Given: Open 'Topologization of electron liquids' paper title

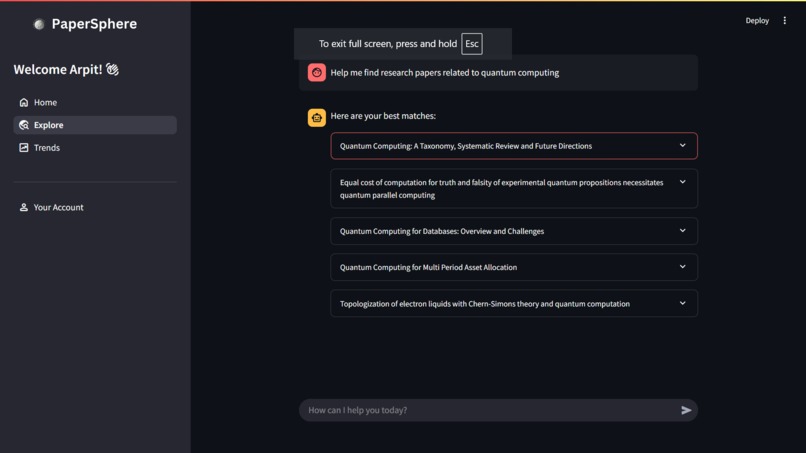Looking at the screenshot, I should [485, 304].
